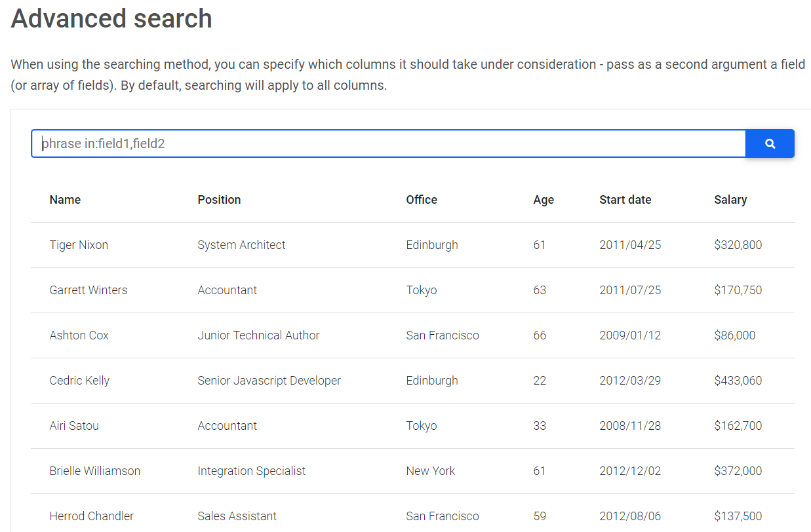Select the Airi Satou row
Viewport: 811px width, 532px height.
[74, 426]
